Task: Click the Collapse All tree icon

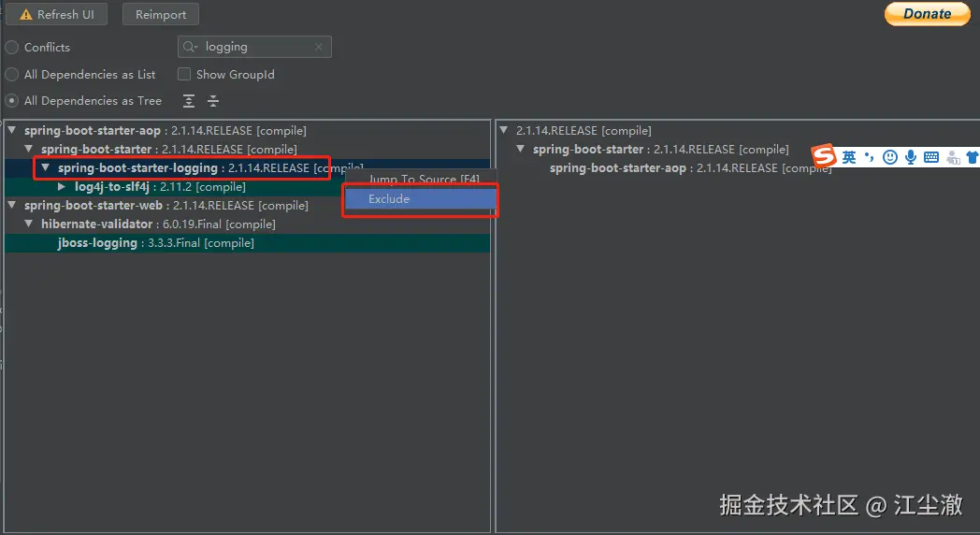Action: [213, 101]
